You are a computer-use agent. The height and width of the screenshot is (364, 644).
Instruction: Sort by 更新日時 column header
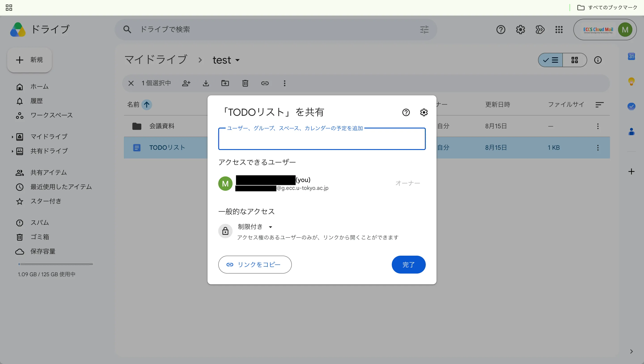pos(498,105)
